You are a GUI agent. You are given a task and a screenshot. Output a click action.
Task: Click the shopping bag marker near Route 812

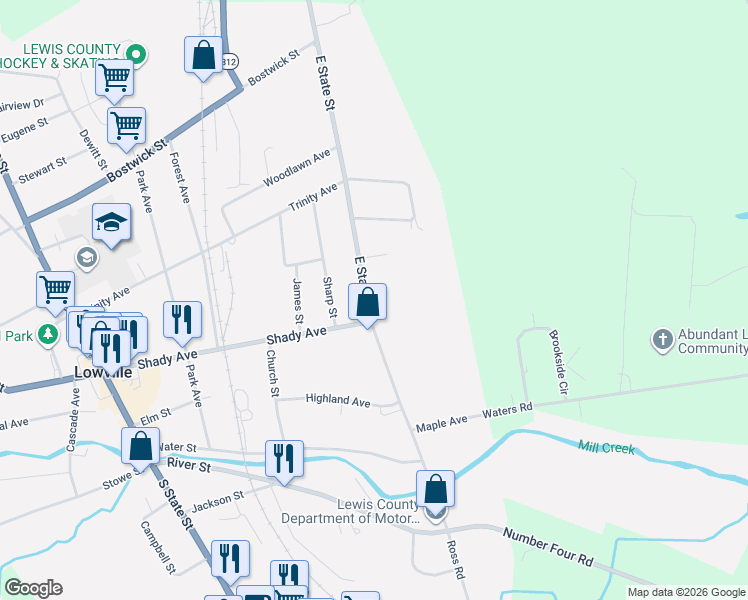pos(204,56)
